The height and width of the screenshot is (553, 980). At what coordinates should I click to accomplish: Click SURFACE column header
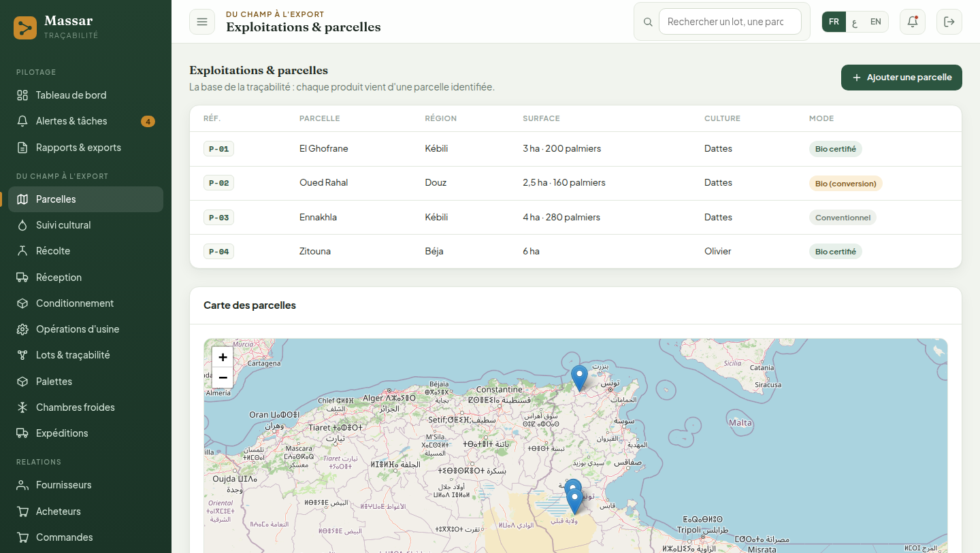[541, 118]
